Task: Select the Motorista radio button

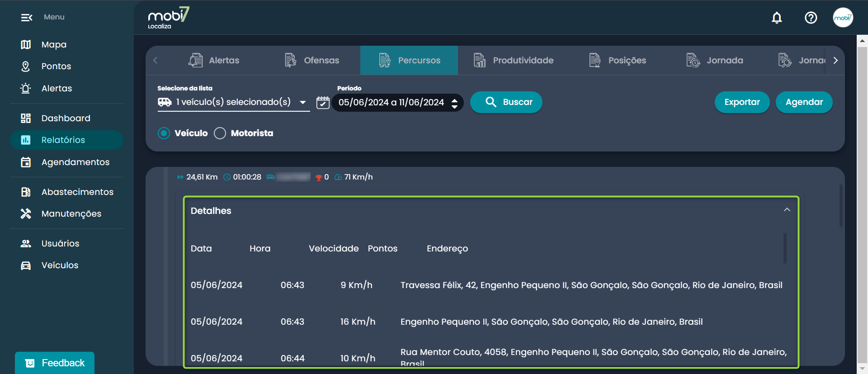Action: [220, 133]
